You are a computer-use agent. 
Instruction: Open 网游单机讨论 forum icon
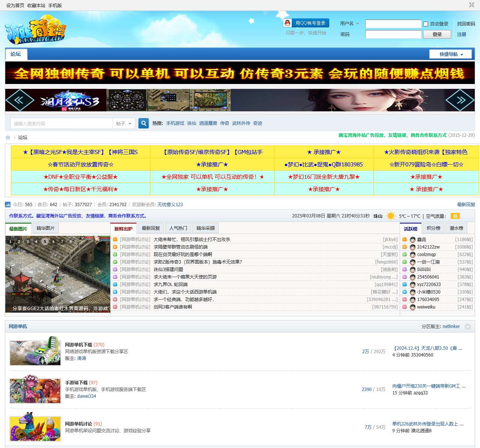click(35, 427)
